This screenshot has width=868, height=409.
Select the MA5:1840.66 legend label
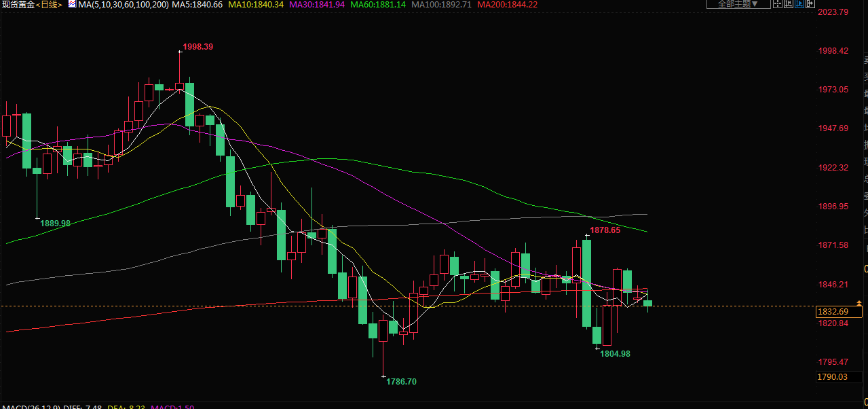197,5
